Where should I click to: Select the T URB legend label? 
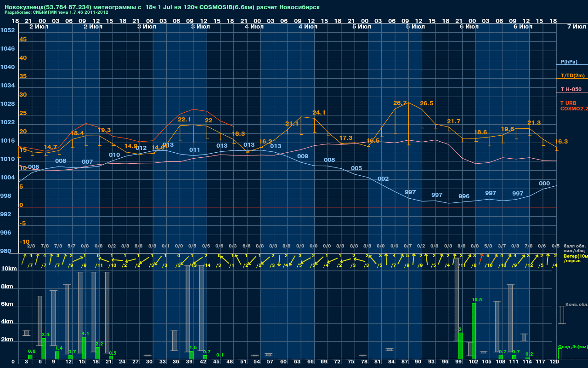click(x=568, y=103)
